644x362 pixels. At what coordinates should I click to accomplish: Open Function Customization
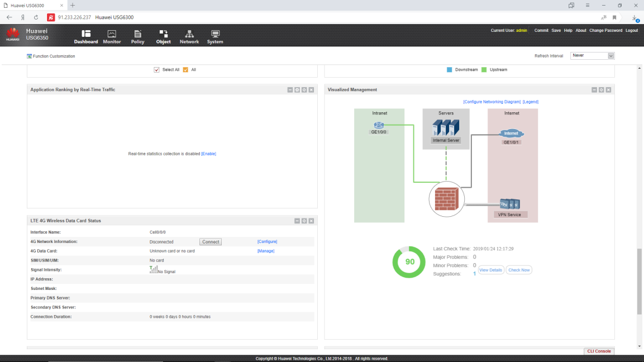[x=51, y=56]
